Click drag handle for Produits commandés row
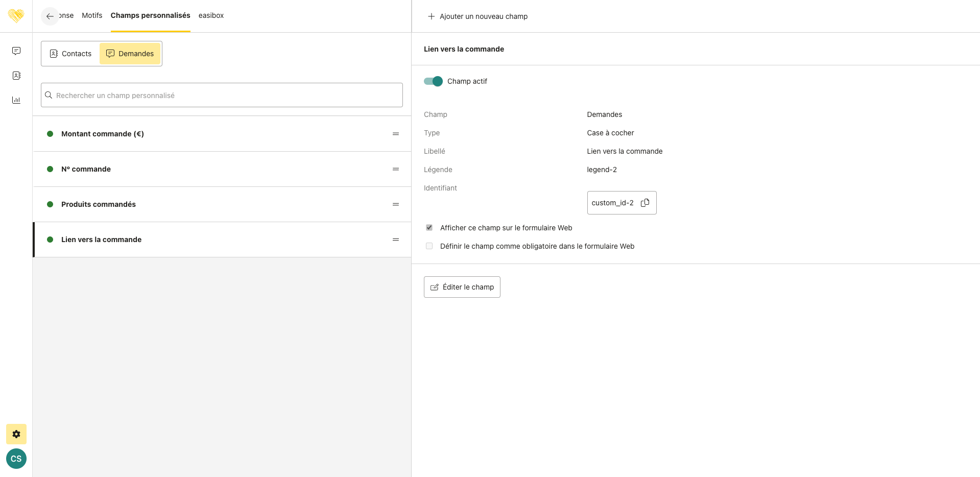 click(395, 204)
